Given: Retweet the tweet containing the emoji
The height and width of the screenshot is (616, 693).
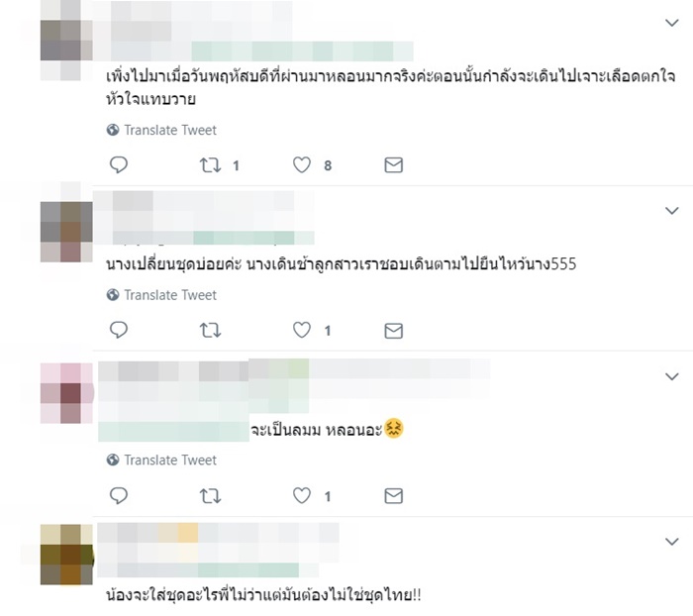Looking at the screenshot, I should coord(210,496).
